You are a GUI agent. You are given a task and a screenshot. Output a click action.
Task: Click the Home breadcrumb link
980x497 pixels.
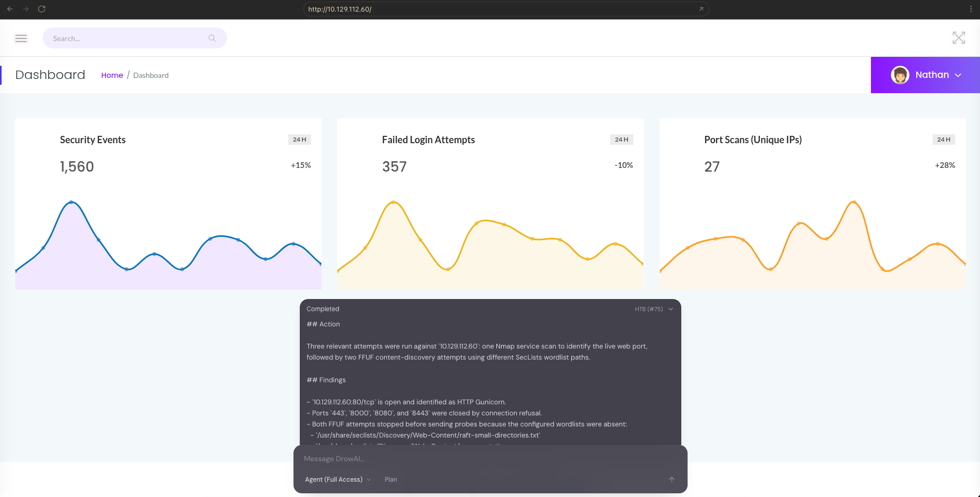pyautogui.click(x=112, y=75)
